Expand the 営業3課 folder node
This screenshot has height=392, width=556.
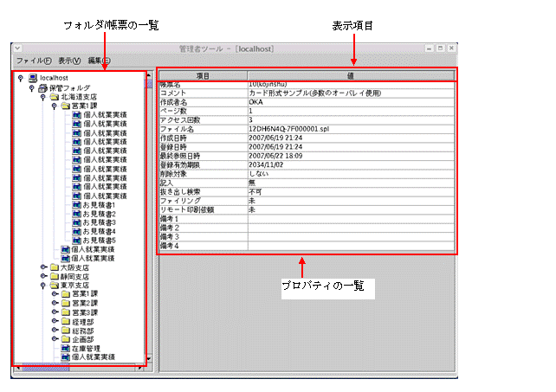tap(55, 312)
